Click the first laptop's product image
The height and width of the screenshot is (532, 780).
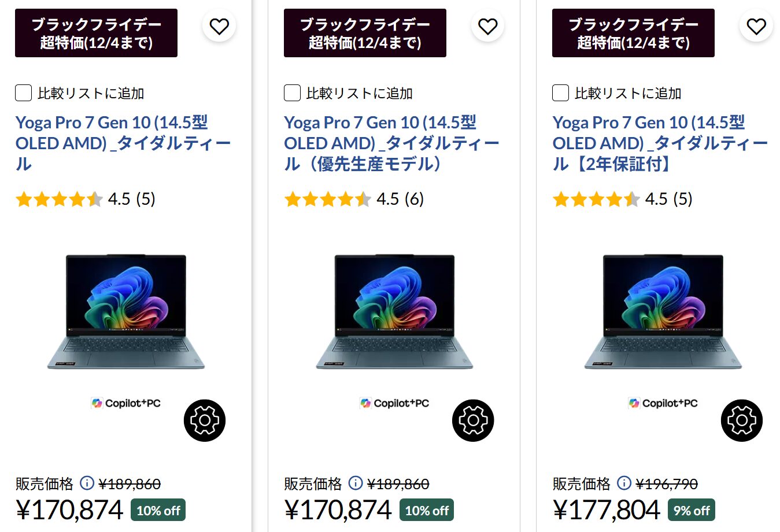[x=126, y=311]
